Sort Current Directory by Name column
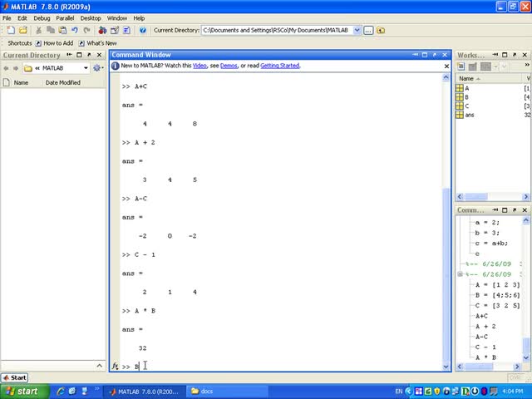532x399 pixels. tap(21, 82)
